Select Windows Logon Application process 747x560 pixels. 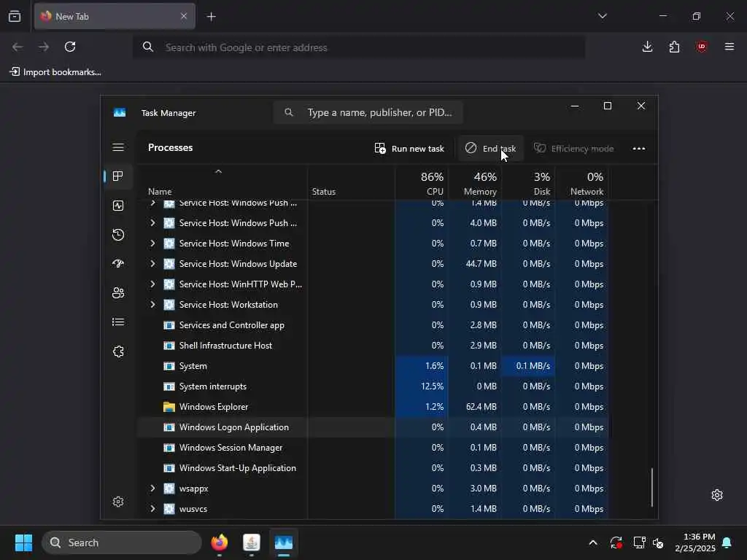click(x=373, y=427)
